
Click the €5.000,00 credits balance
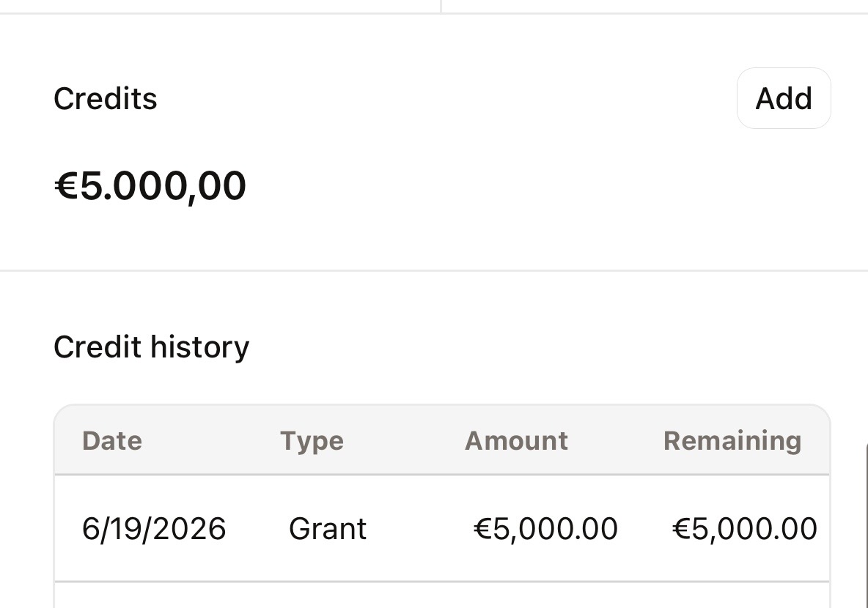(150, 185)
